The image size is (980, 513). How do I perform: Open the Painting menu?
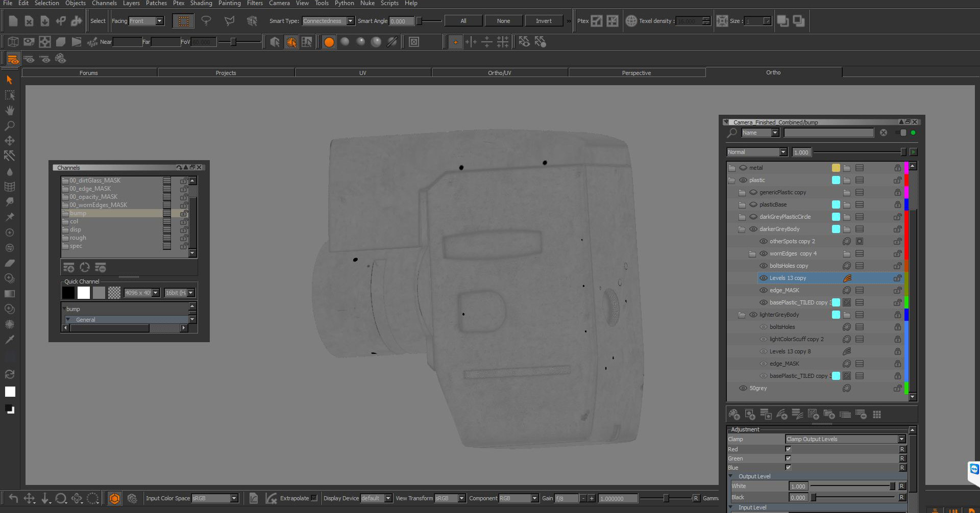(229, 3)
